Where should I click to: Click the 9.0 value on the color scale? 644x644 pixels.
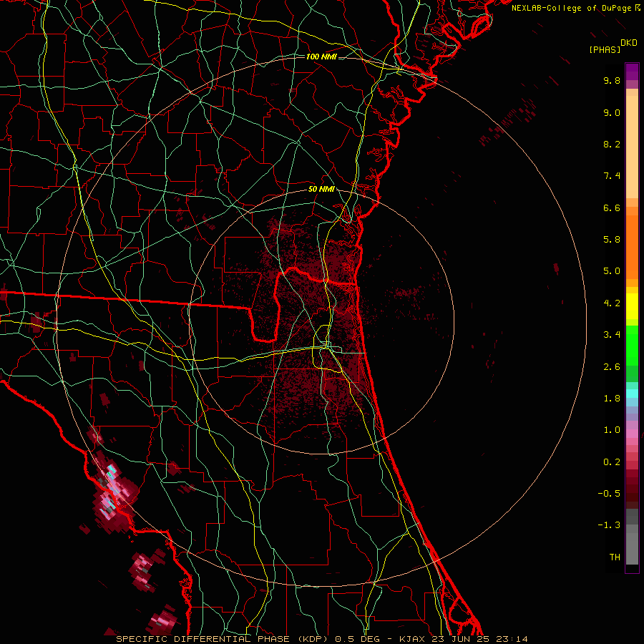click(612, 112)
